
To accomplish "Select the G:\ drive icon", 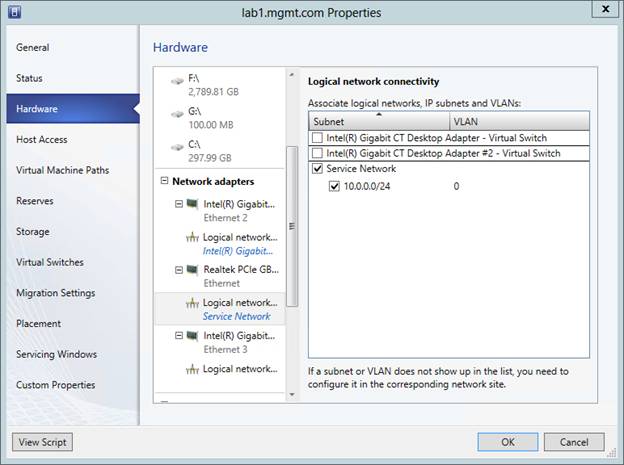I will (177, 114).
